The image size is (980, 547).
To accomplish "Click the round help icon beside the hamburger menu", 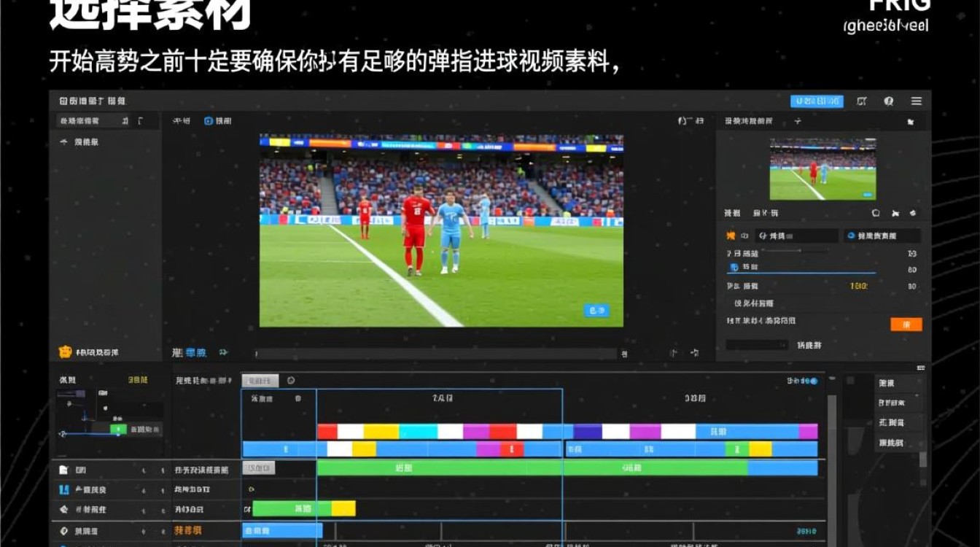I will [889, 101].
